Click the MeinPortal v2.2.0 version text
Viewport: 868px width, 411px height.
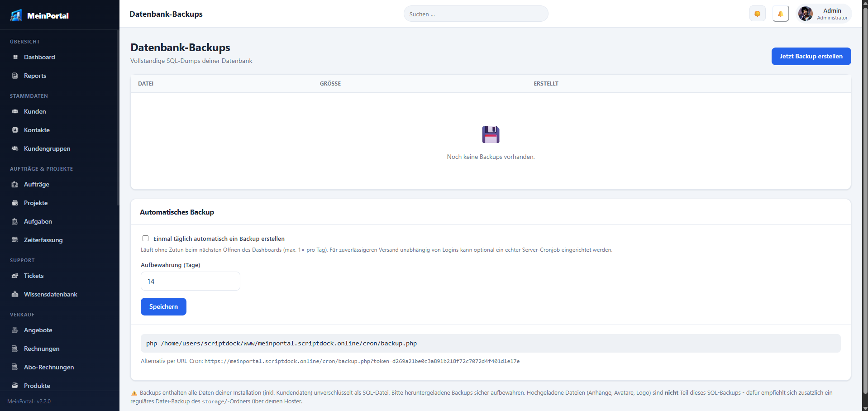[29, 401]
